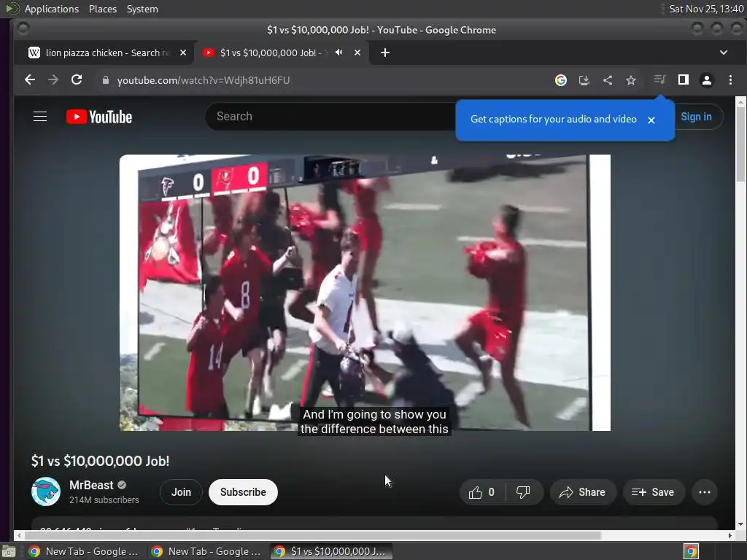Click the Sign in button
This screenshot has width=747, height=560.
coord(696,117)
